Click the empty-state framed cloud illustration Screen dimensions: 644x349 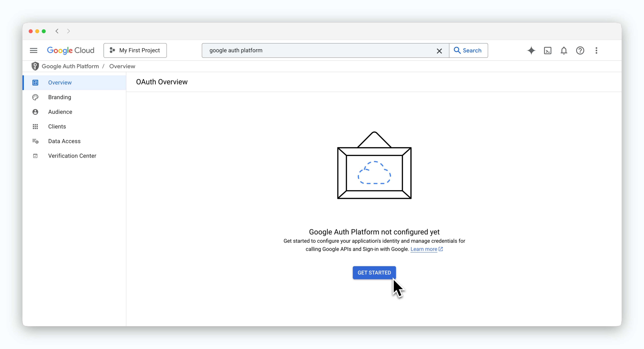374,165
